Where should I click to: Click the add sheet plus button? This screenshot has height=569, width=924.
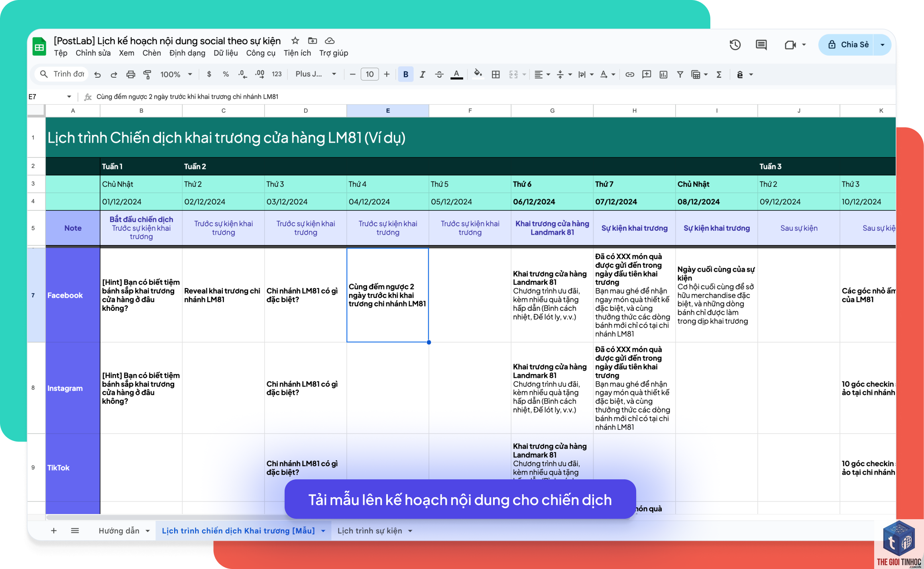54,531
